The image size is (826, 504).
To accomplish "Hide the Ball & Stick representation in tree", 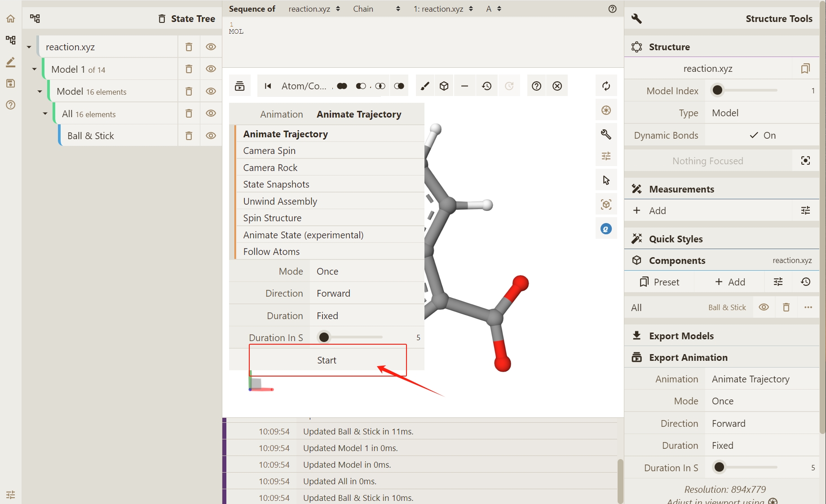I will tap(211, 136).
